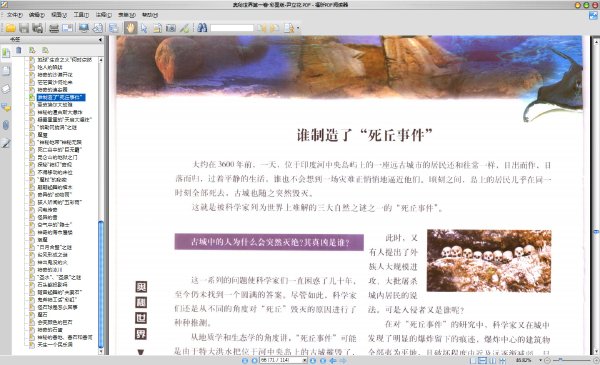Open the 工具(T) menu
The width and height of the screenshot is (600, 365).
point(81,15)
